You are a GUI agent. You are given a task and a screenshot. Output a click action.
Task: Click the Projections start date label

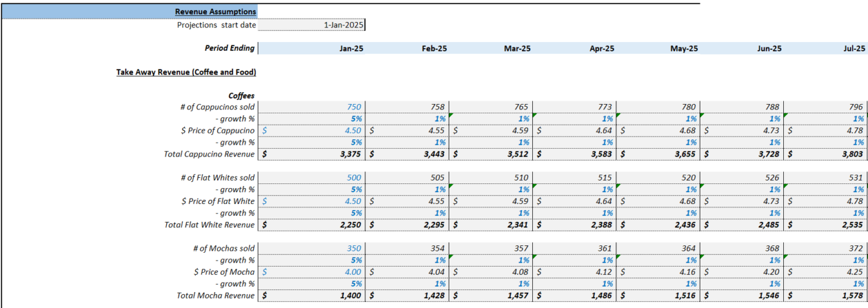[x=216, y=25]
